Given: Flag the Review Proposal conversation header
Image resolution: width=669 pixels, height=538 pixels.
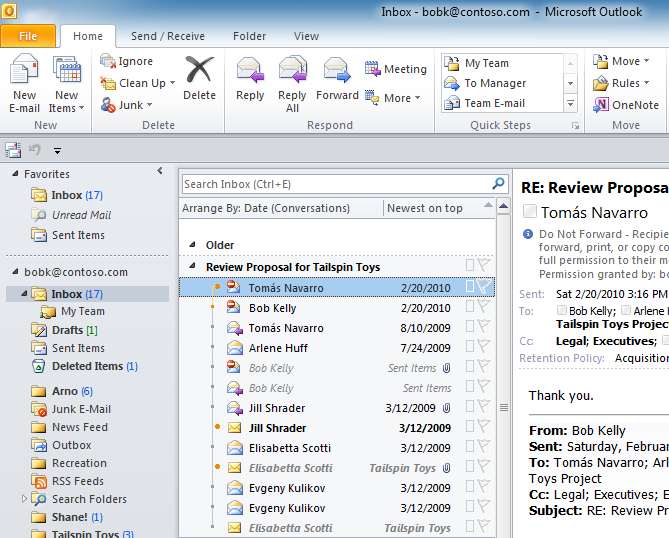Looking at the screenshot, I should point(484,265).
